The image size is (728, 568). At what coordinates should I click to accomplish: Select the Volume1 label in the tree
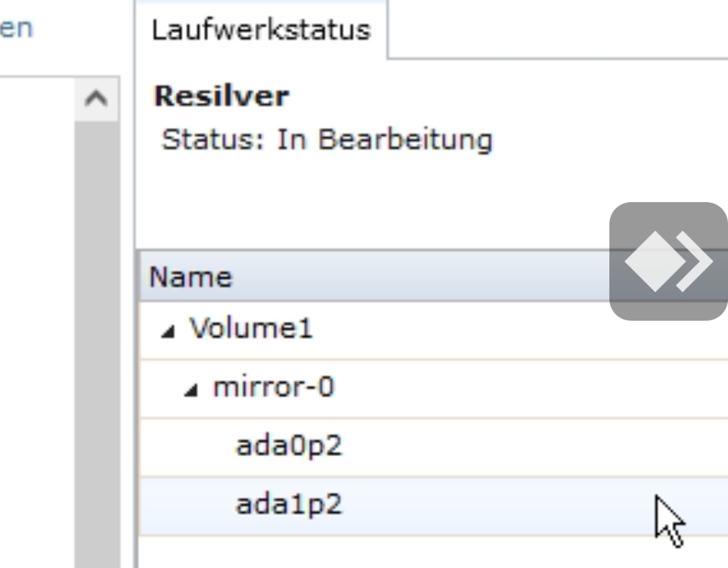coord(251,328)
